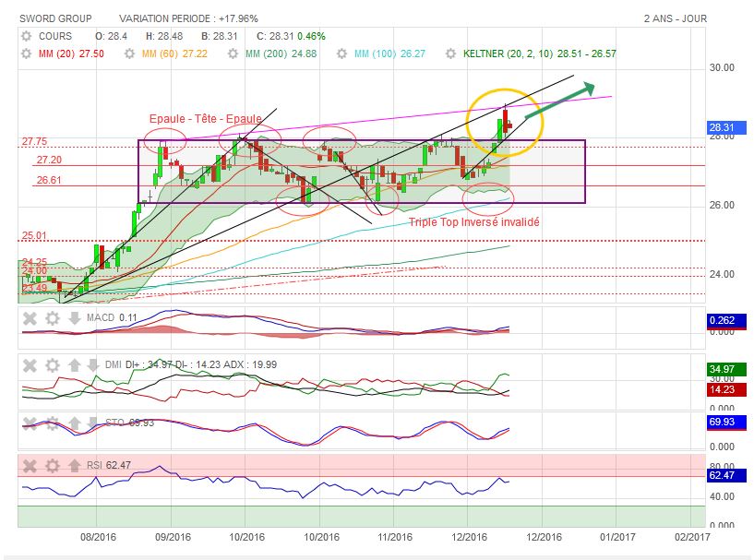Click the DMI DI+ ADX readout
Image resolution: width=754 pixels, height=560 pixels.
tap(191, 364)
